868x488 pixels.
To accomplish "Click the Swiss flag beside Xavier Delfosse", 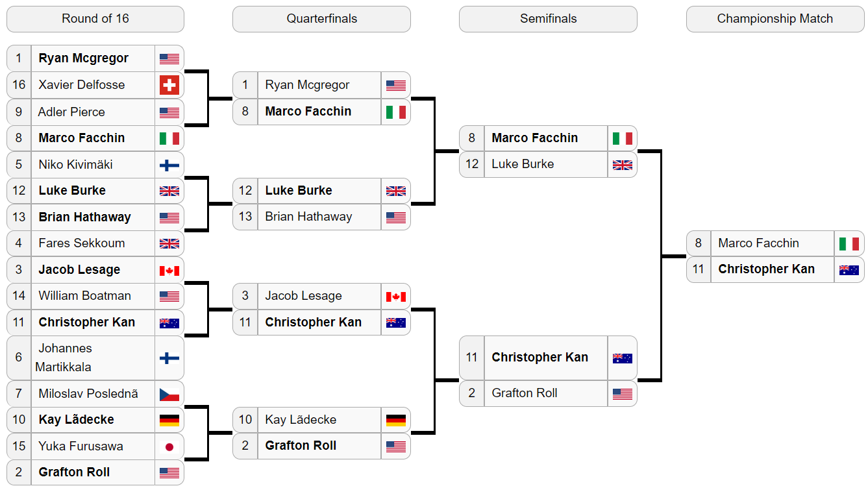I will tap(169, 85).
